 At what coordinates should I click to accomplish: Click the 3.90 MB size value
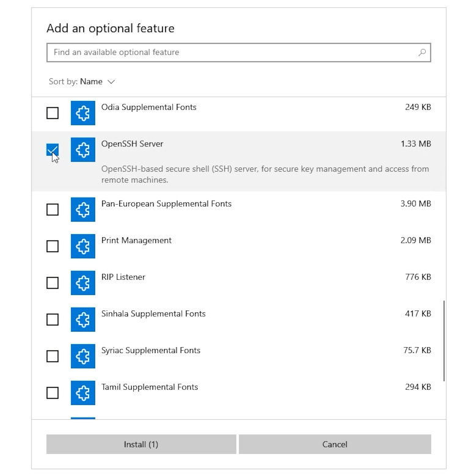(416, 203)
